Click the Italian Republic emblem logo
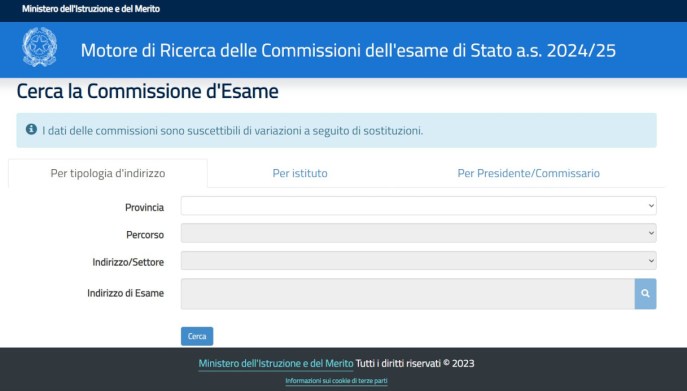 pos(39,47)
